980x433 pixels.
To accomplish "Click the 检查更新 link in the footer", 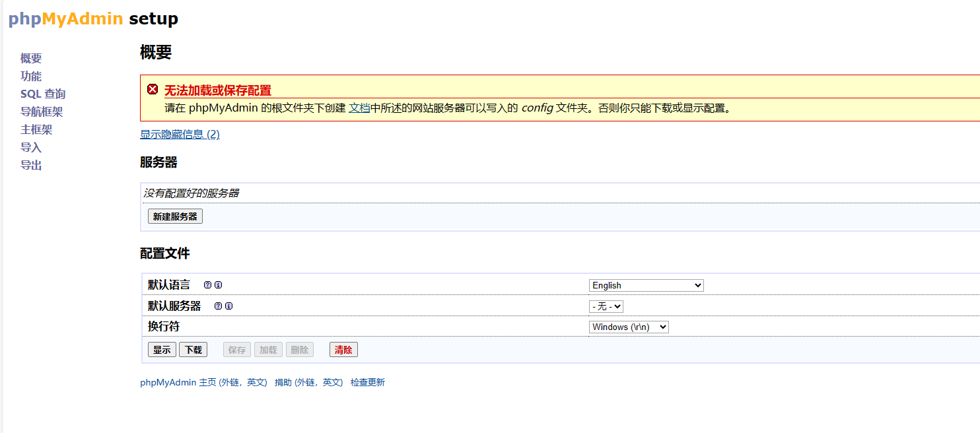I will point(367,382).
